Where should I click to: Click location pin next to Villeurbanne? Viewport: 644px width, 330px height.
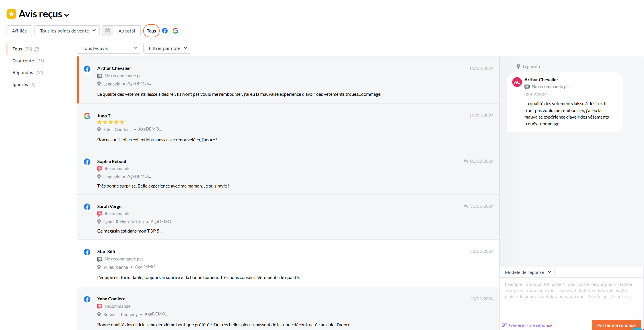(99, 267)
